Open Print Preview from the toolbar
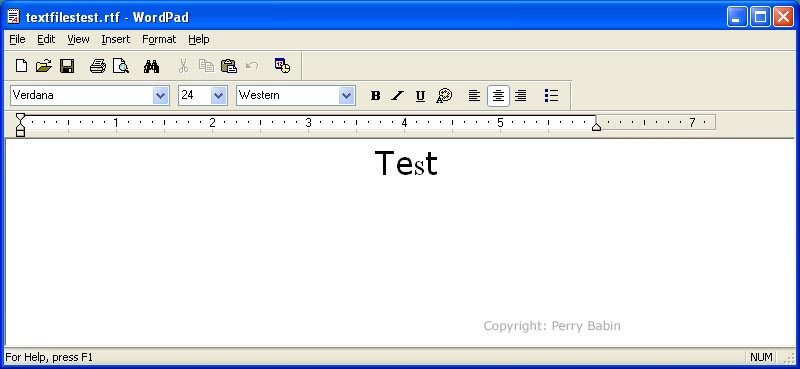 pyautogui.click(x=121, y=66)
